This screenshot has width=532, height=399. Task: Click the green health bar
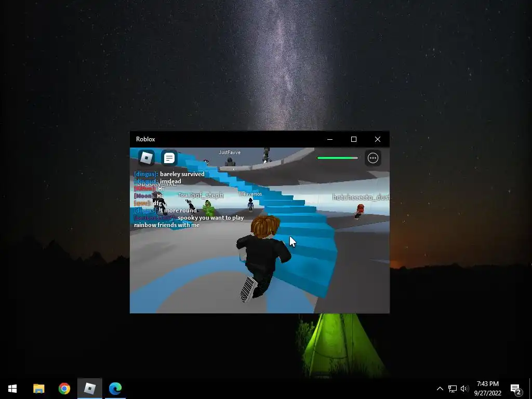coord(337,158)
